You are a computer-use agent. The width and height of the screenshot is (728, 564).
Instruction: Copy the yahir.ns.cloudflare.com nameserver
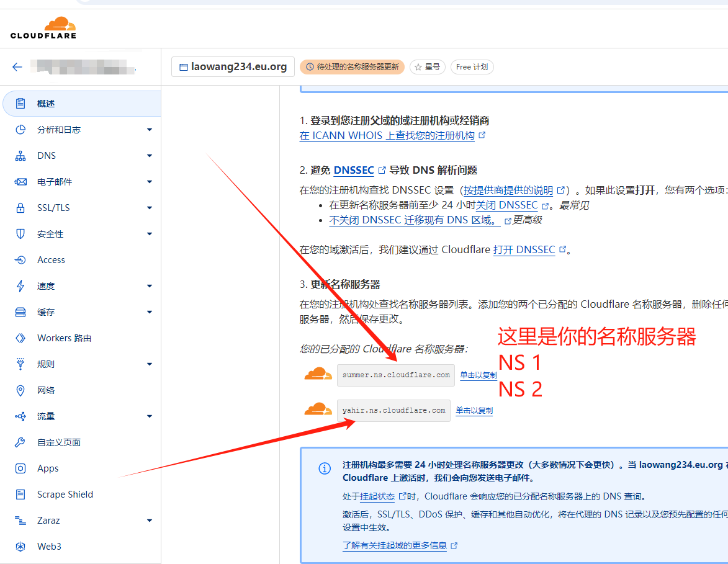474,411
